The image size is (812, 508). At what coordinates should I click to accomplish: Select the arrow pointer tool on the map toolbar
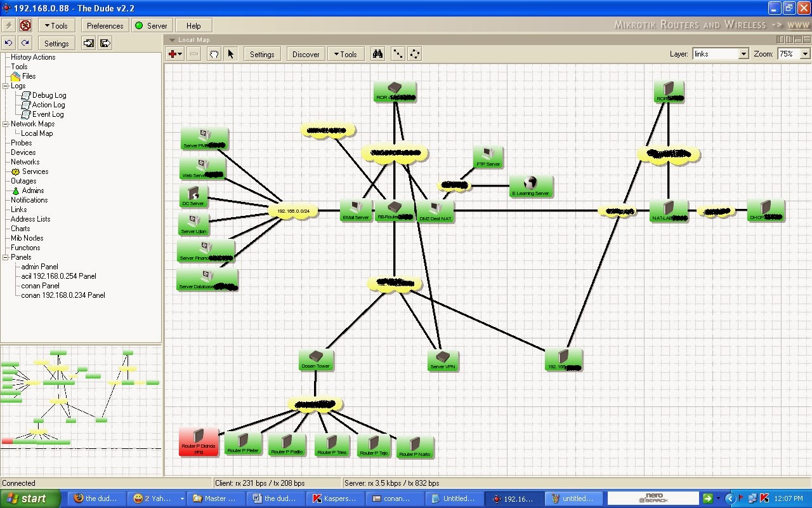click(x=231, y=54)
